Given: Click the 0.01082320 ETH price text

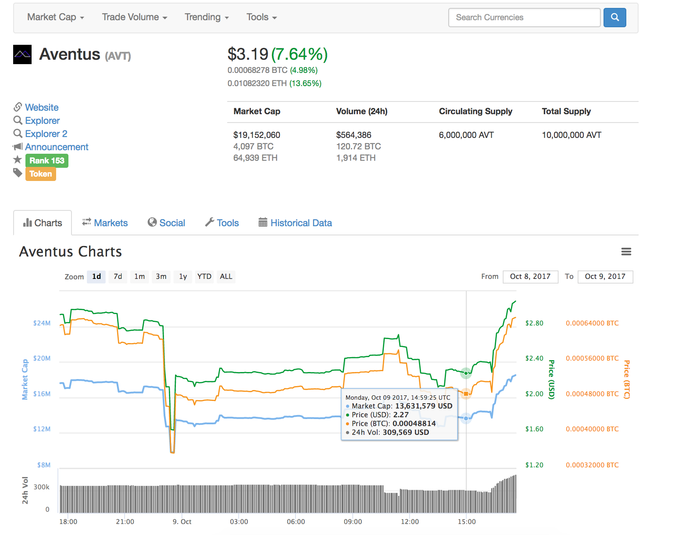Looking at the screenshot, I should click(x=257, y=83).
